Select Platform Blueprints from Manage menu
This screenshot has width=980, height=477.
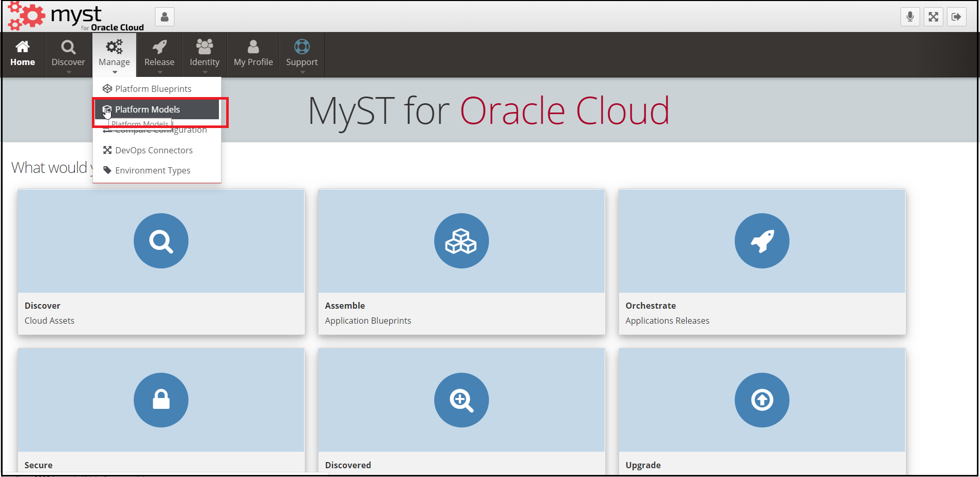pos(153,89)
